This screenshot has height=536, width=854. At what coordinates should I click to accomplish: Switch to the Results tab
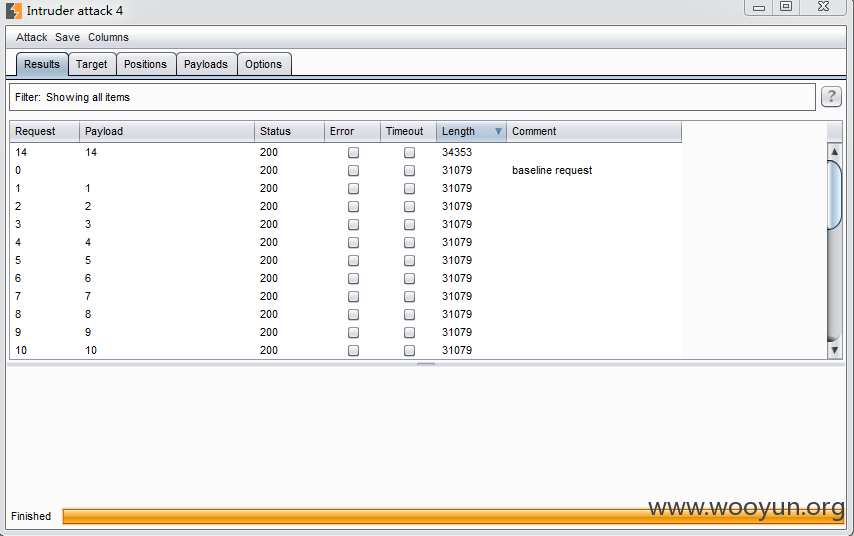point(42,64)
